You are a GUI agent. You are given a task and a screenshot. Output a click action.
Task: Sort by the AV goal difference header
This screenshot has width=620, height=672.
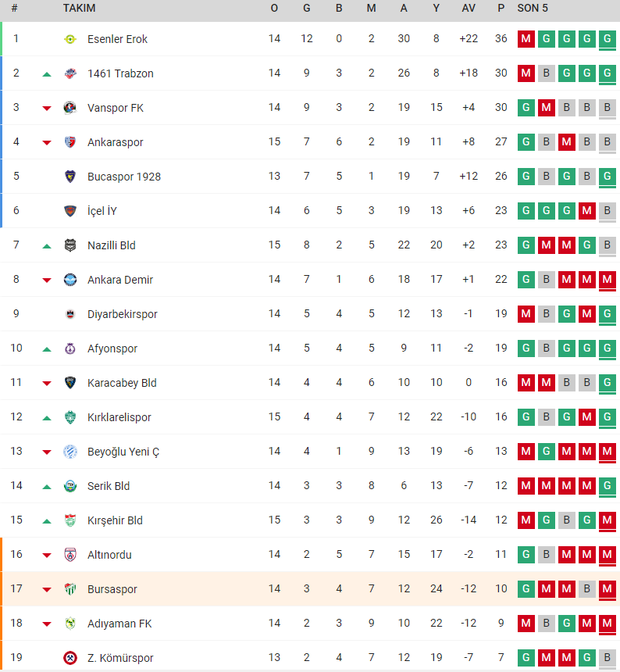point(469,8)
